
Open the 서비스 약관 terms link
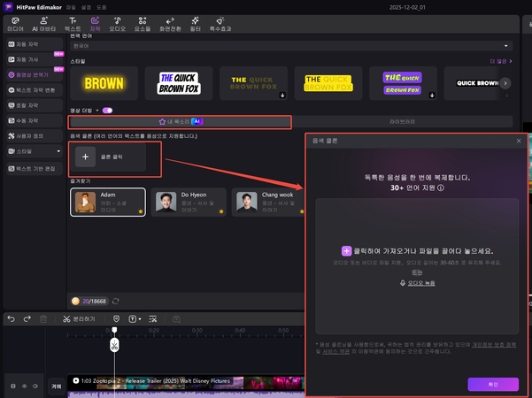coord(335,351)
